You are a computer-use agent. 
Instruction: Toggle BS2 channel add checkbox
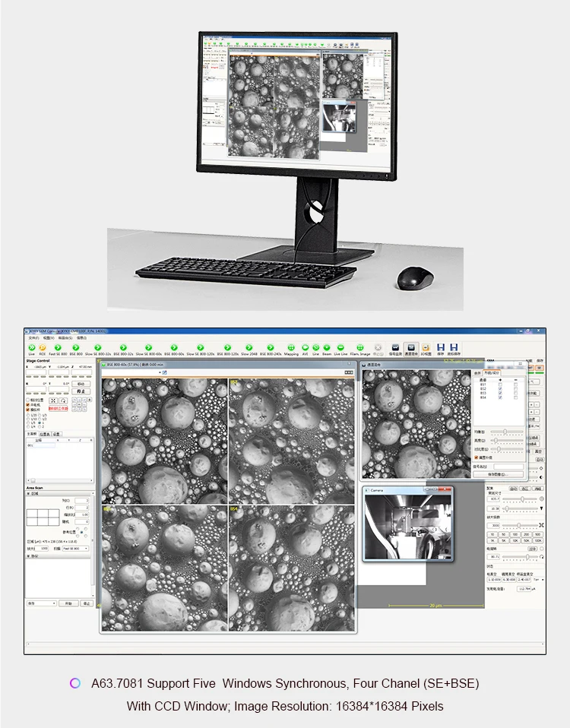click(500, 388)
